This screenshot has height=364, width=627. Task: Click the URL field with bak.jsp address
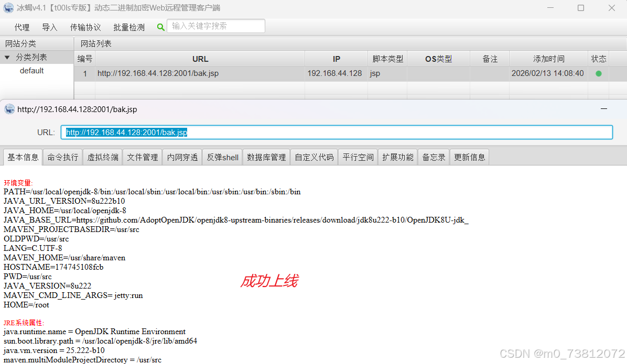[x=337, y=133]
